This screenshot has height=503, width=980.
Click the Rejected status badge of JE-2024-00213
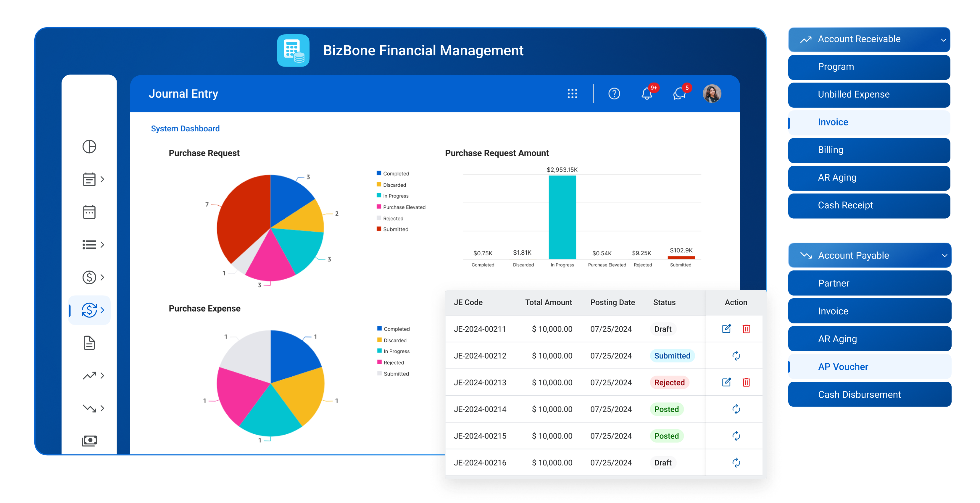pyautogui.click(x=669, y=382)
